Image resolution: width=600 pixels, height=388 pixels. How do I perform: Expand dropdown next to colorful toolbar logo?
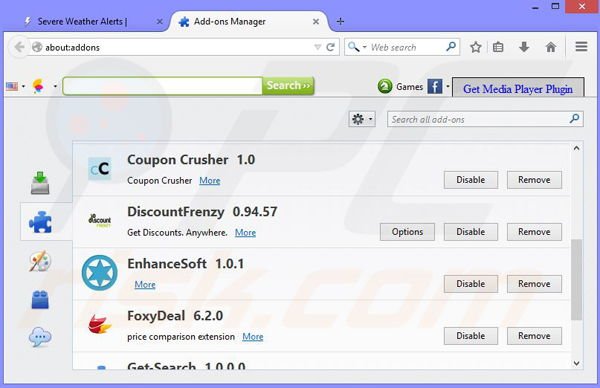click(x=55, y=86)
